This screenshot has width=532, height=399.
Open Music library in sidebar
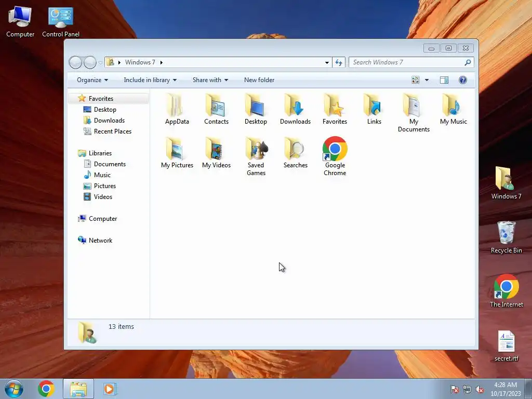(x=102, y=175)
